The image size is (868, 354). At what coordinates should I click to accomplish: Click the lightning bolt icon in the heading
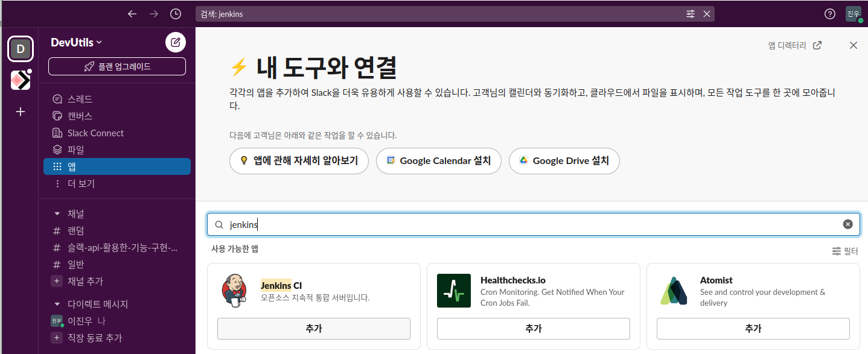coord(239,67)
